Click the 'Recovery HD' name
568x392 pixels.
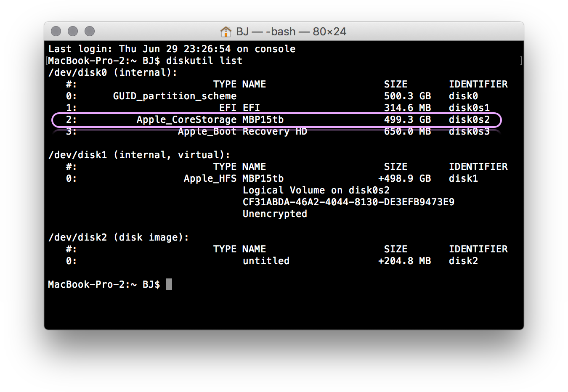pyautogui.click(x=275, y=131)
